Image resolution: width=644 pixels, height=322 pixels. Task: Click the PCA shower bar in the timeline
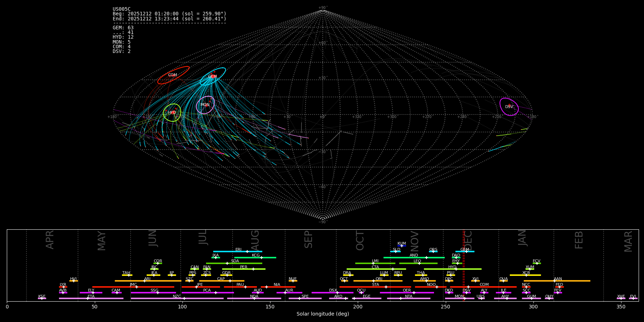208,292
